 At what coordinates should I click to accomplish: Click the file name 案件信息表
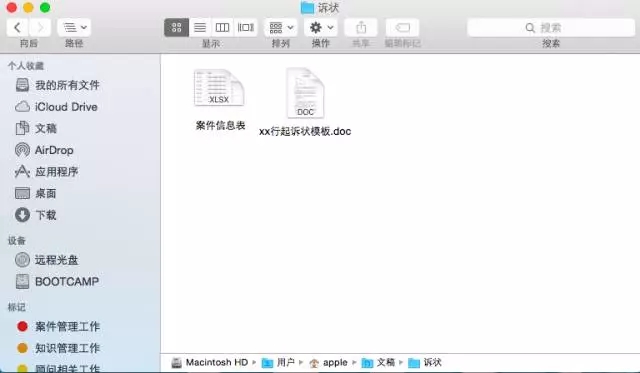tap(220, 125)
